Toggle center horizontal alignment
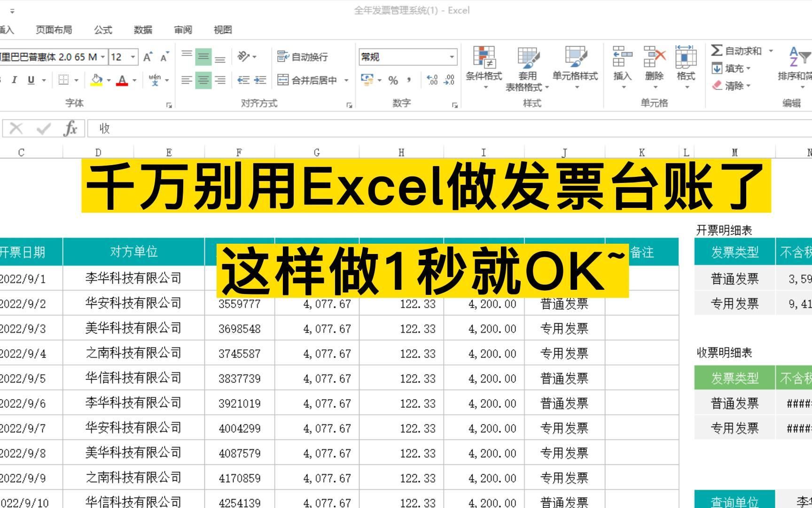The width and height of the screenshot is (812, 508). (x=203, y=80)
